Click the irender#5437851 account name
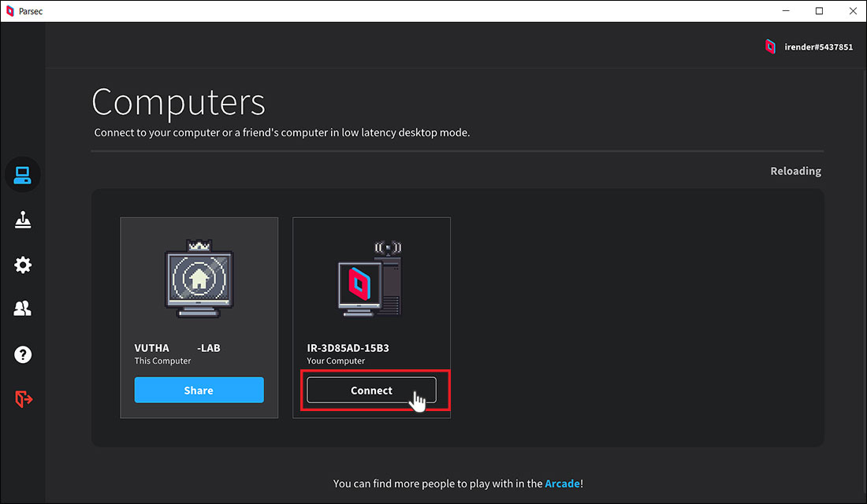 818,47
